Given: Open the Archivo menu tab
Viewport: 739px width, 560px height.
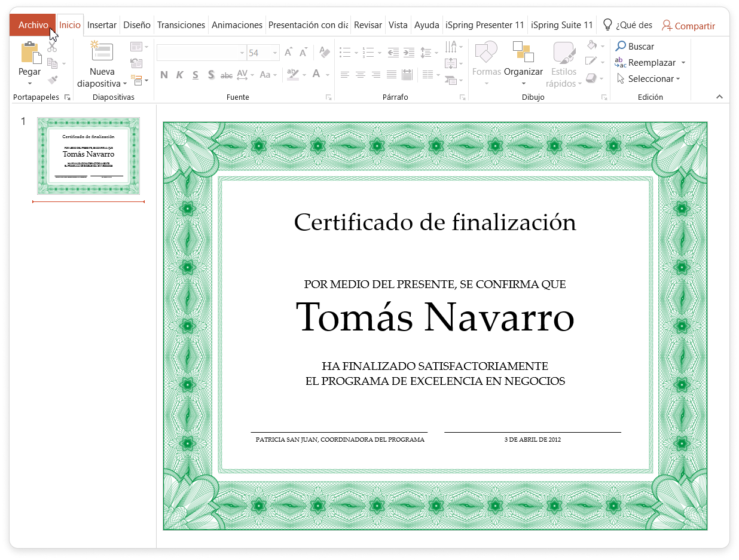Looking at the screenshot, I should pyautogui.click(x=33, y=25).
